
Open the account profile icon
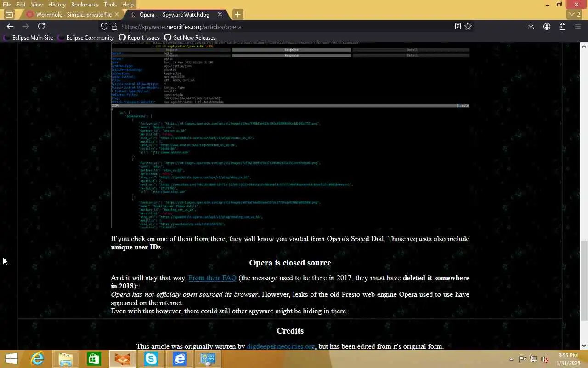[x=547, y=27]
